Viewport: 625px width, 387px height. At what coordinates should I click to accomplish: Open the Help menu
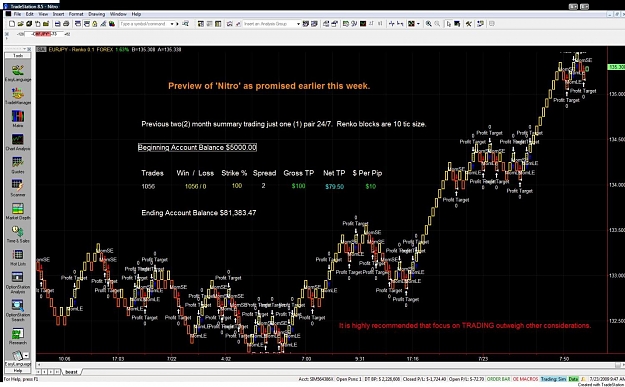[136, 14]
